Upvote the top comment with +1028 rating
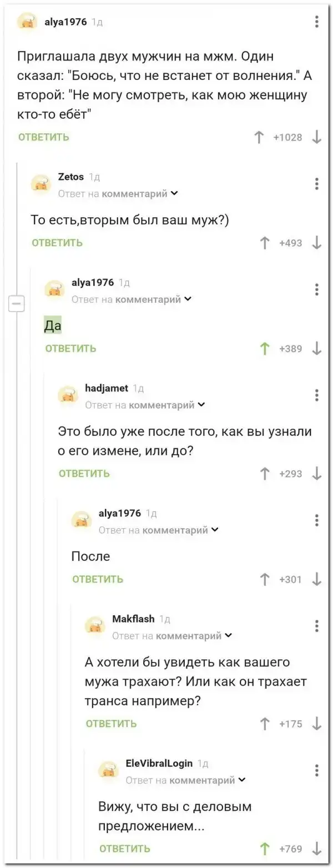The image size is (333, 868). point(258,137)
